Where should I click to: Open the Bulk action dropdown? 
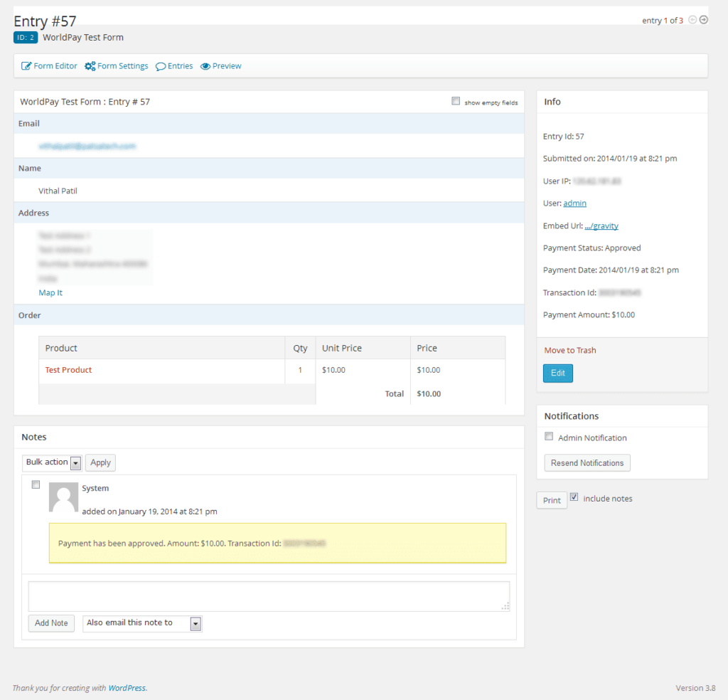(52, 462)
